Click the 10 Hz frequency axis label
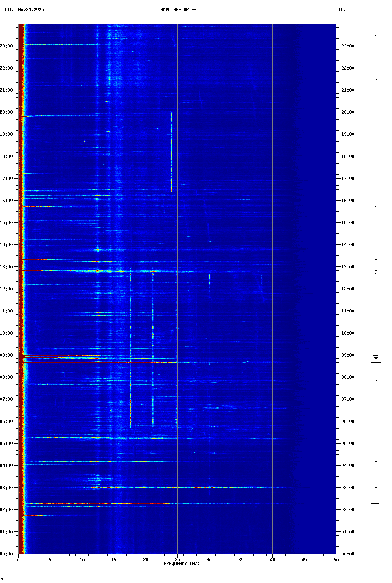The height and width of the screenshot is (583, 392). (82, 559)
